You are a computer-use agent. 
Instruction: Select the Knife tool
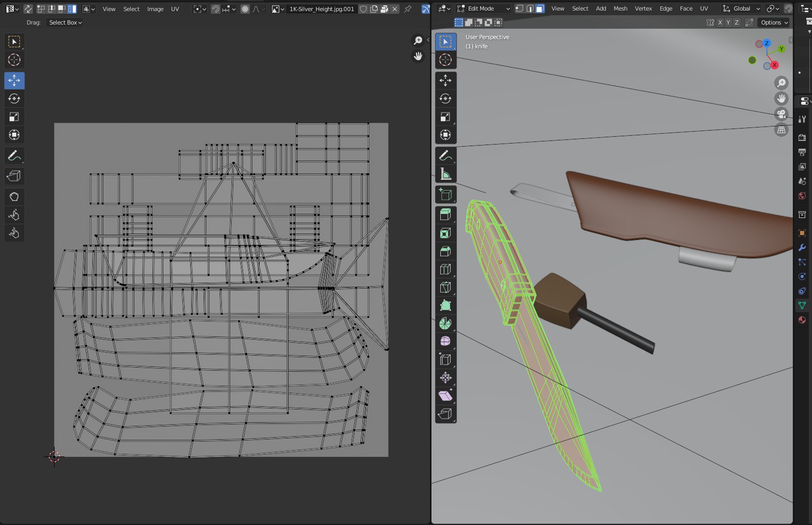(x=445, y=287)
